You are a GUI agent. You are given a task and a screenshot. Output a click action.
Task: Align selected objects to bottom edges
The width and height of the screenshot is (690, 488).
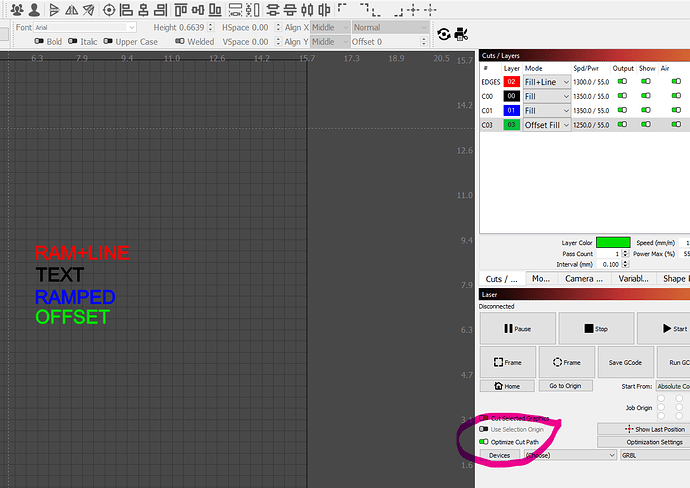(x=215, y=10)
